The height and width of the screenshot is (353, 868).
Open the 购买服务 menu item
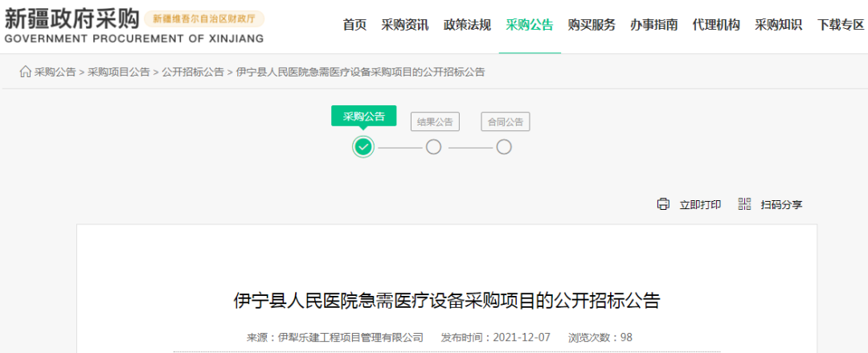click(x=592, y=25)
